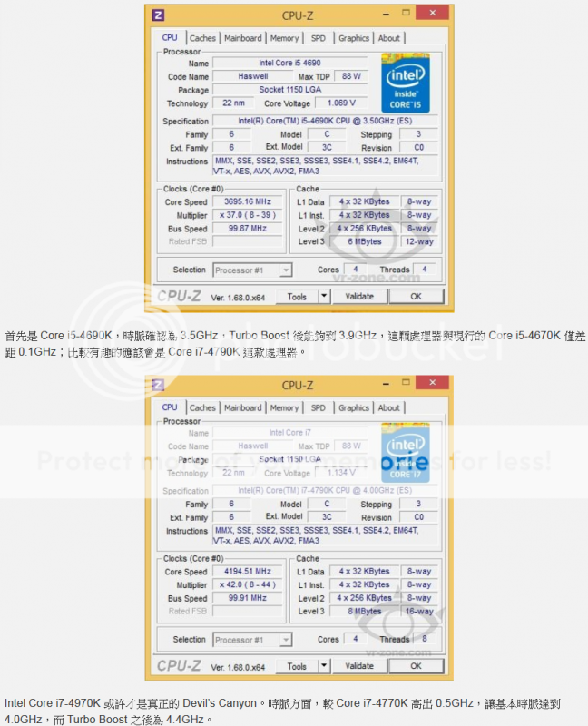Image resolution: width=588 pixels, height=726 pixels.
Task: Close the upper CPU-Z window
Action: pos(433,13)
